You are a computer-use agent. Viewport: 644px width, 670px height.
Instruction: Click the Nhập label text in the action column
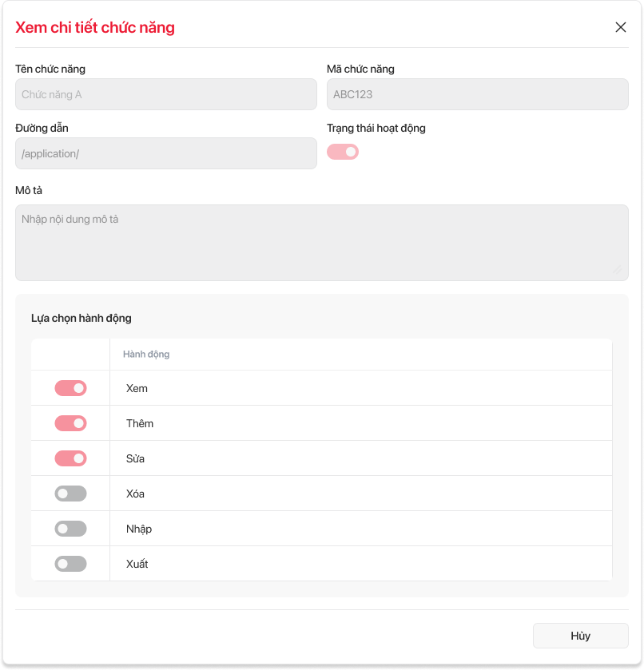[x=138, y=529]
